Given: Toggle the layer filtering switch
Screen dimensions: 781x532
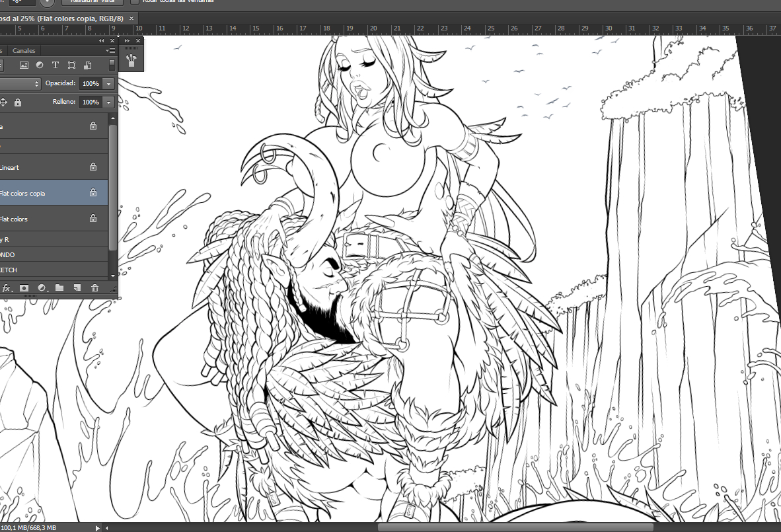Looking at the screenshot, I should click(112, 65).
